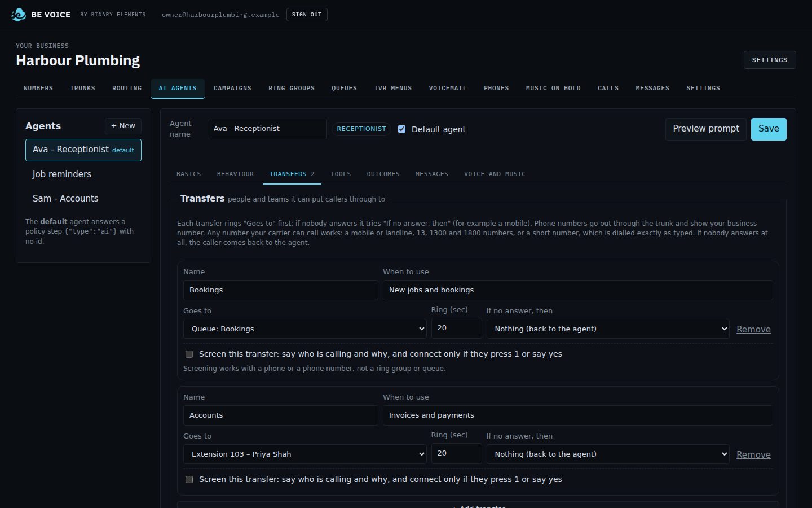Image resolution: width=812 pixels, height=508 pixels.
Task: Select the Ava - Receptionist agent
Action: pyautogui.click(x=83, y=150)
